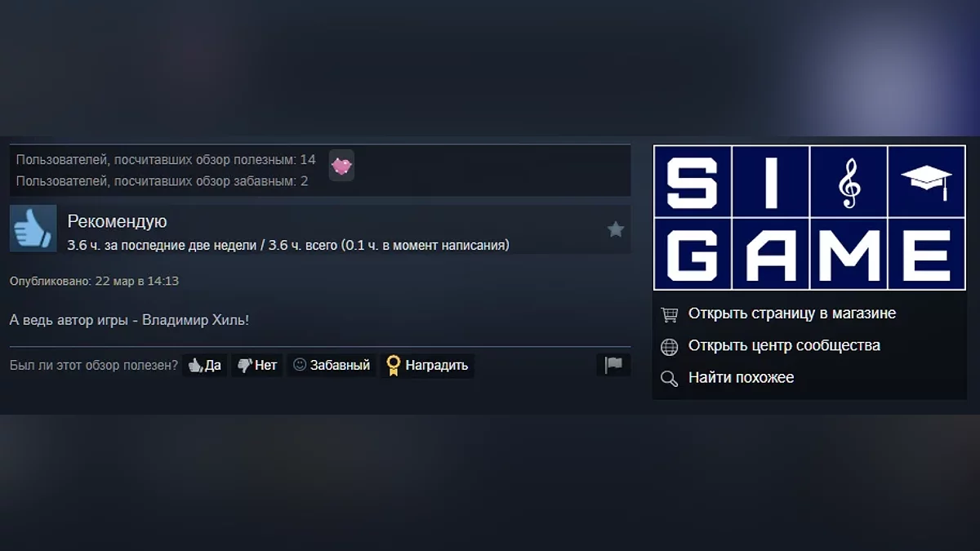The width and height of the screenshot is (980, 551).
Task: Open Открыть страницу в магазине link
Action: coord(792,313)
